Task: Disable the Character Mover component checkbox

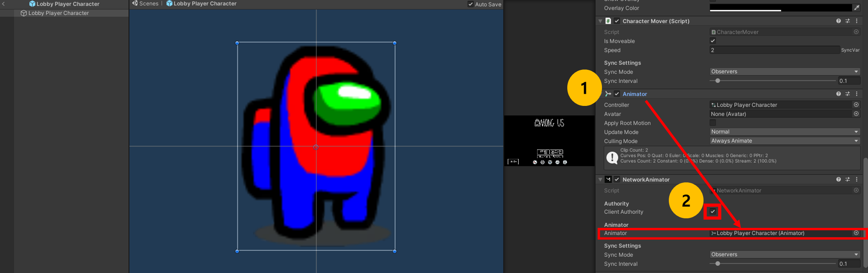Action: coord(617,21)
